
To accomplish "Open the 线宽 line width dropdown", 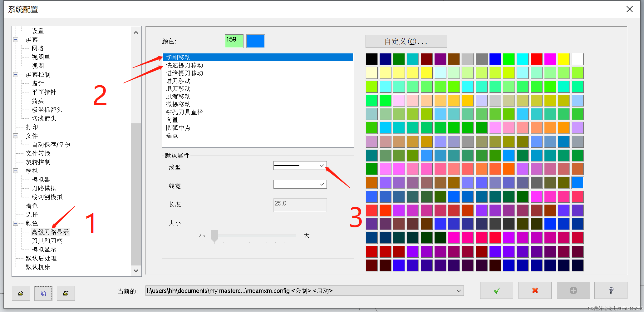I will point(322,184).
